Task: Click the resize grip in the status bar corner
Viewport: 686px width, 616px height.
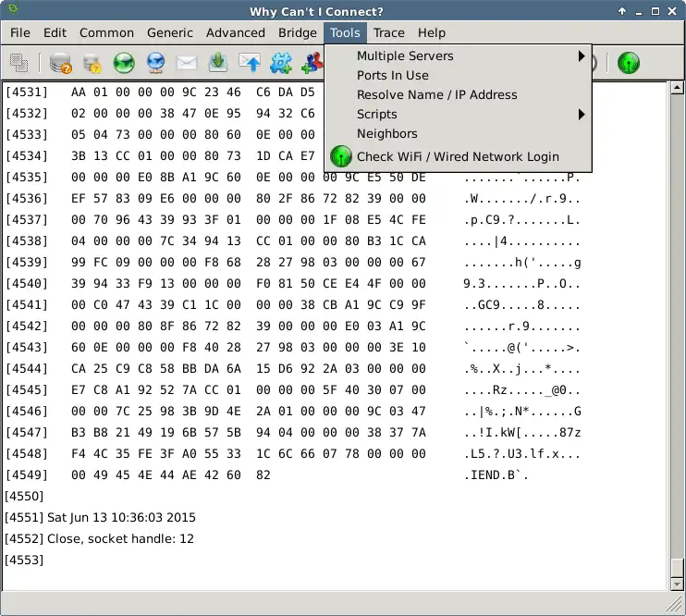Action: click(x=674, y=604)
